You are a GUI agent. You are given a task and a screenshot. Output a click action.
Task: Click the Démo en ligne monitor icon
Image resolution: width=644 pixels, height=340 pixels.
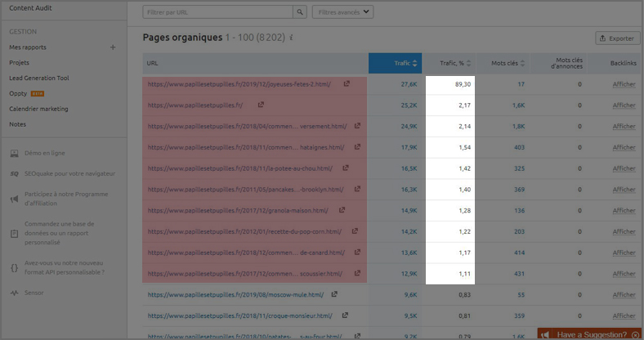15,153
